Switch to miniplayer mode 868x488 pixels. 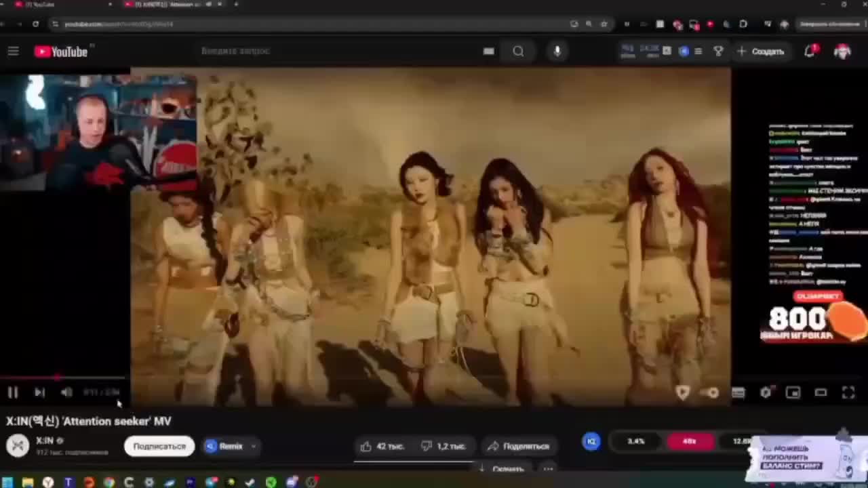coord(793,392)
